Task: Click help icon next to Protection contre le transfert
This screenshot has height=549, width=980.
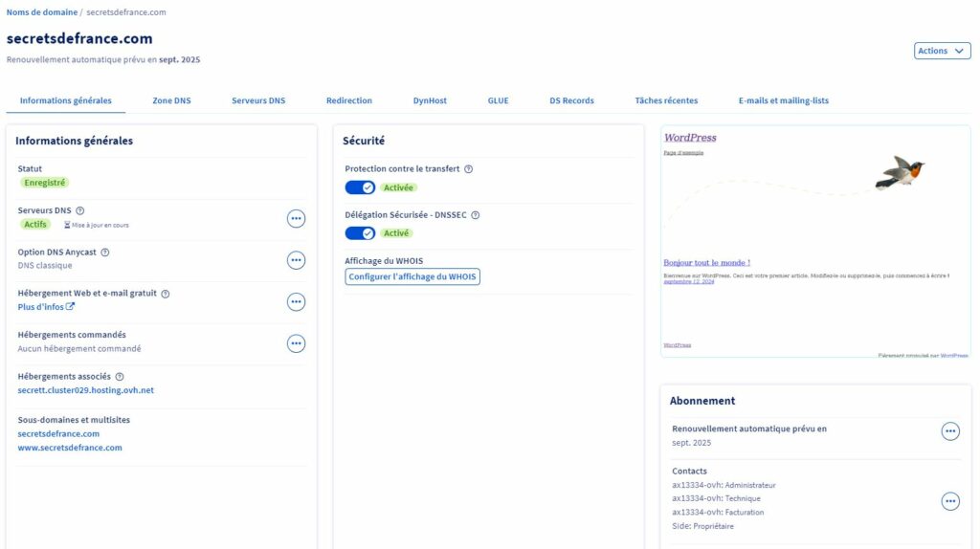Action: [468, 169]
